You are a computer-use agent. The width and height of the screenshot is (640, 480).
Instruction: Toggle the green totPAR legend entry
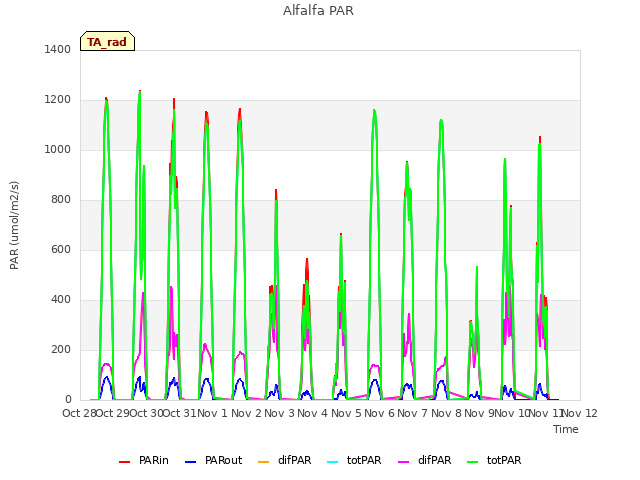494,460
